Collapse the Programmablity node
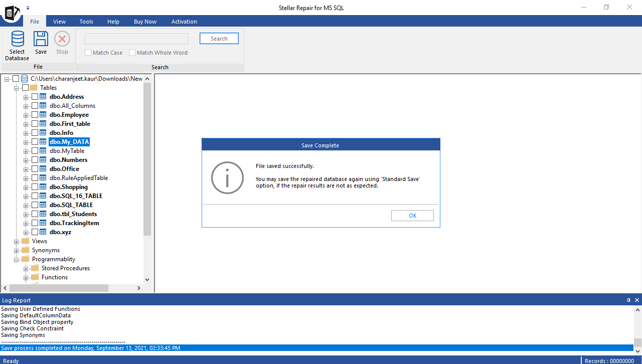Viewport: 642px width, 364px height. point(17,259)
